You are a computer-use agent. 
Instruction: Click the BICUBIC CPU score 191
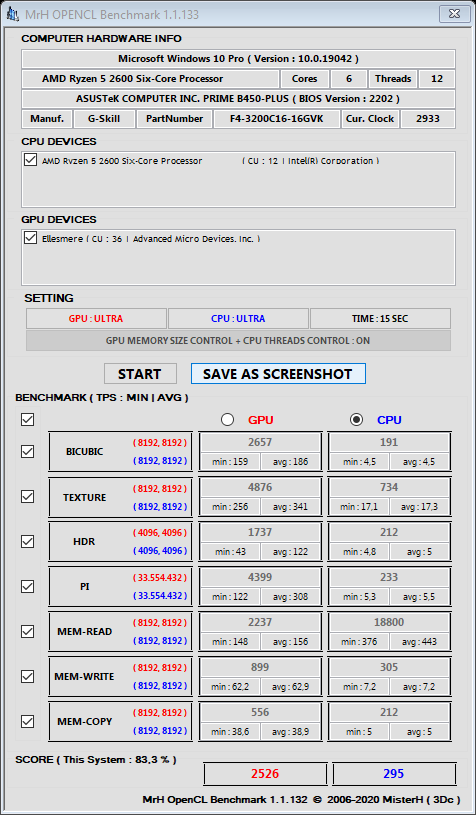pos(389,442)
